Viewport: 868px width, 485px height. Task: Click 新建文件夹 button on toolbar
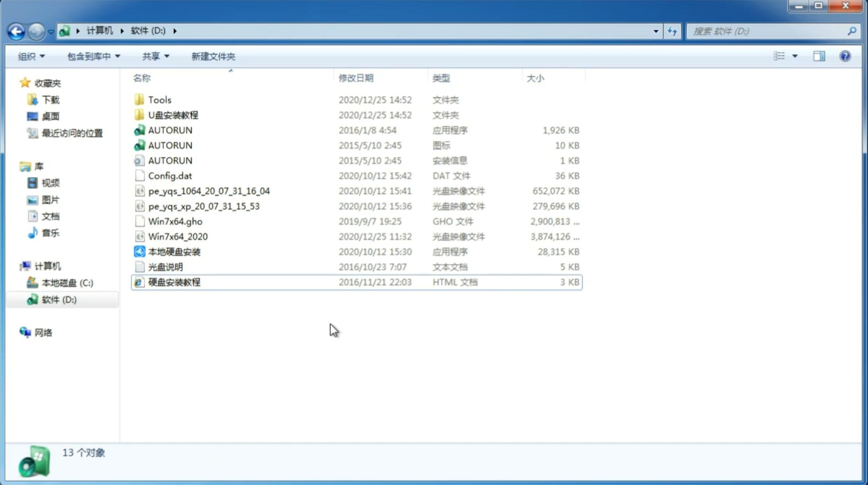click(x=213, y=56)
